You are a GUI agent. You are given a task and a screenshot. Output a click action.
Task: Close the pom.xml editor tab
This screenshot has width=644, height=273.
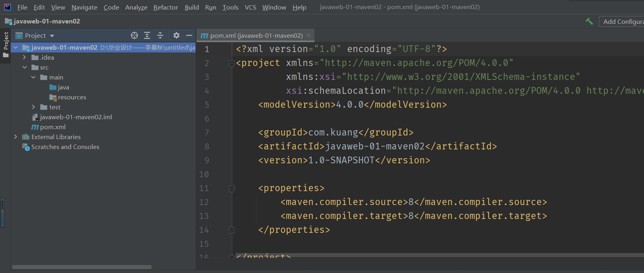pos(308,35)
